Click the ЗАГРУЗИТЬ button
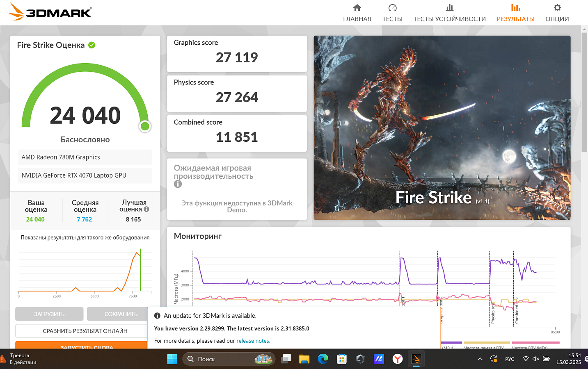This screenshot has width=588, height=369. coord(49,314)
